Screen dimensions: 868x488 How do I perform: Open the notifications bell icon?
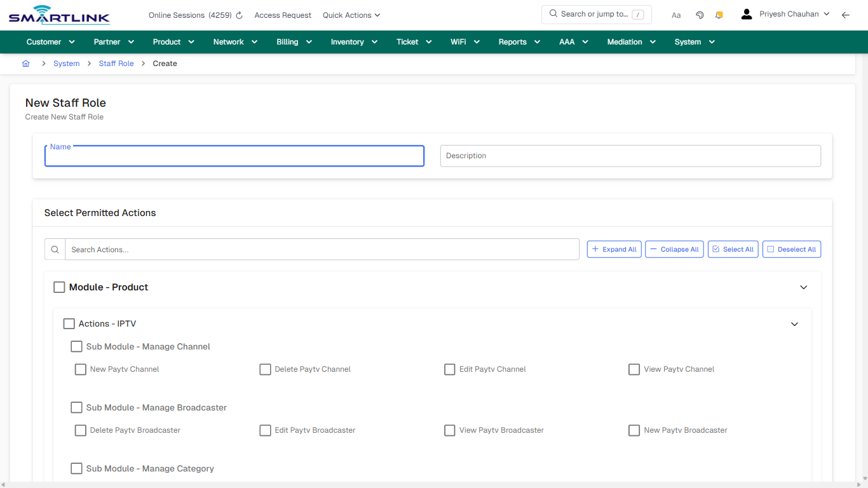click(x=719, y=14)
